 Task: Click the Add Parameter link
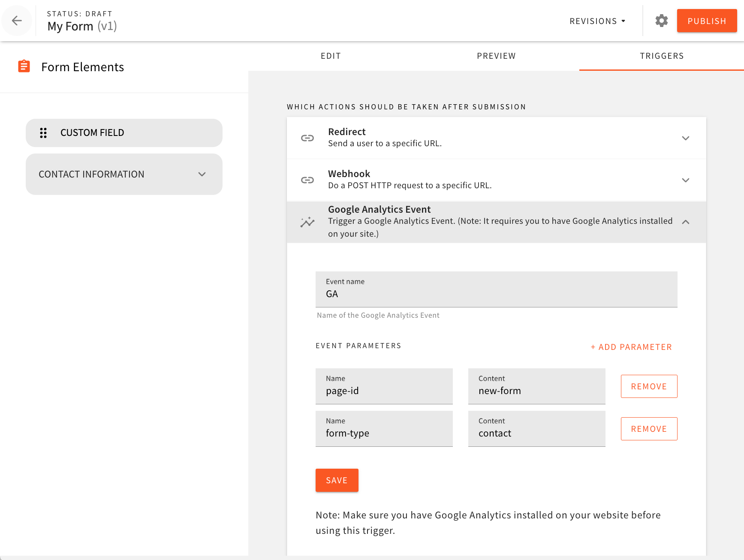631,347
